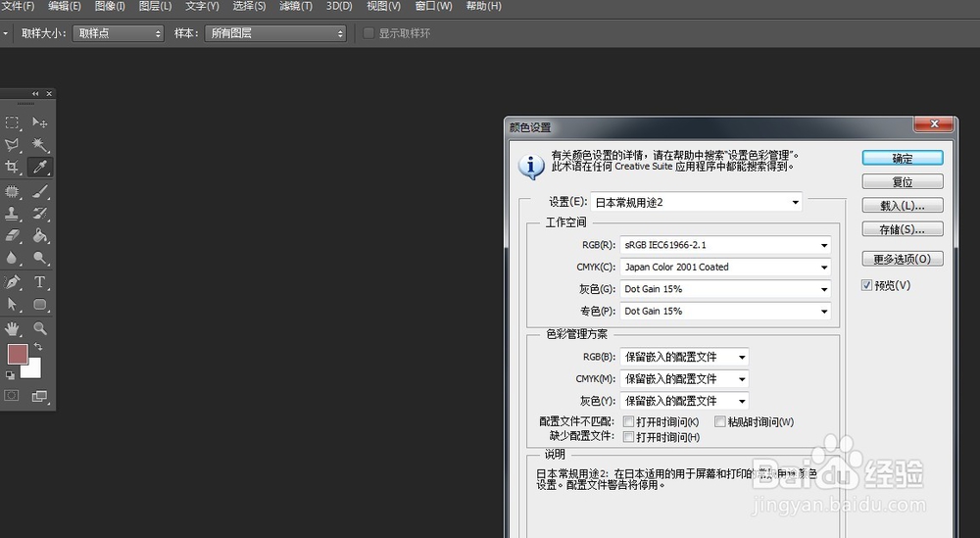Collapse the toolbox with double-arrow icon
This screenshot has height=538, width=980.
[35, 94]
